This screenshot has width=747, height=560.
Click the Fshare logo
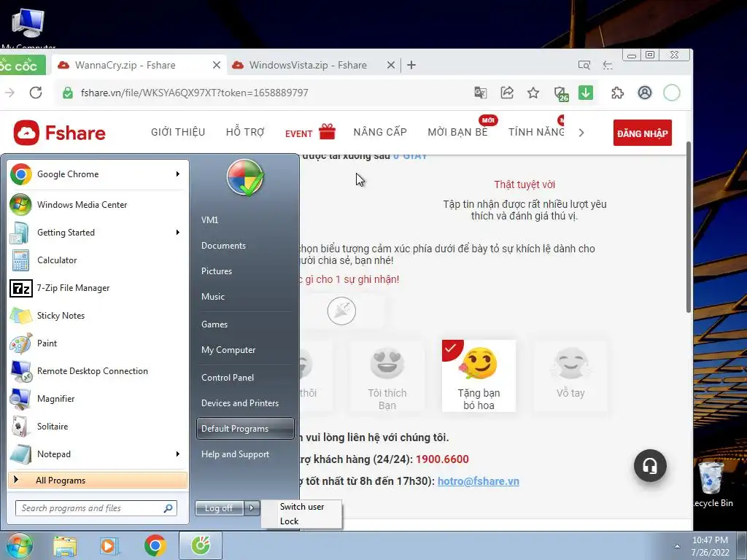pos(60,133)
